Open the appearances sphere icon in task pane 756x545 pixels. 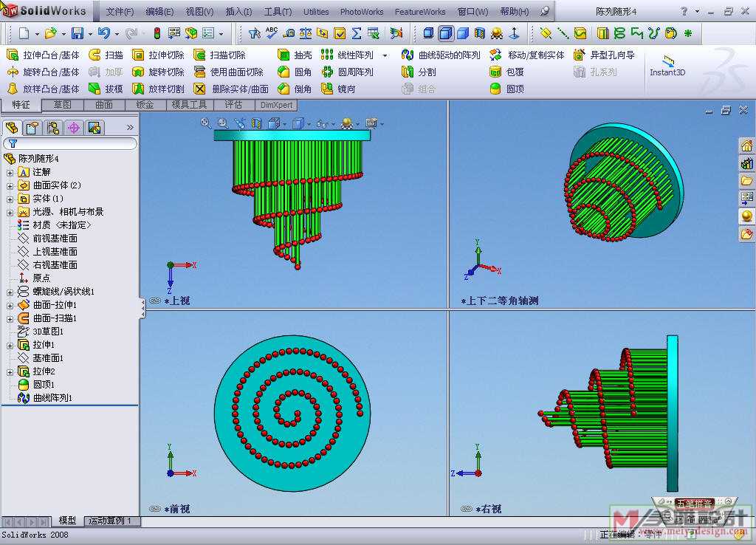pyautogui.click(x=746, y=216)
